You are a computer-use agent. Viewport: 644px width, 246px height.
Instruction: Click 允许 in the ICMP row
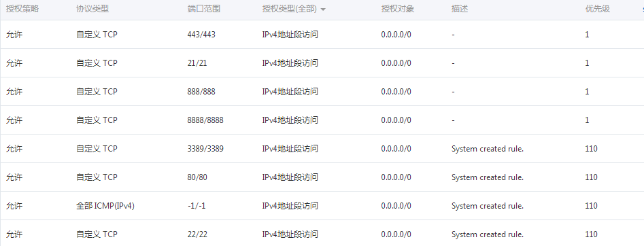coord(14,206)
